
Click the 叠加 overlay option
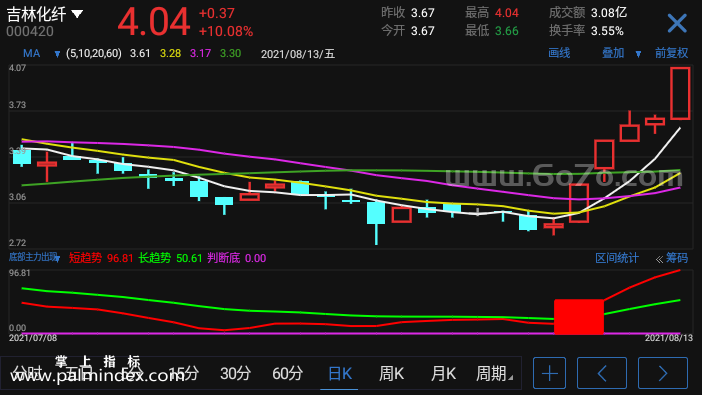coord(613,53)
